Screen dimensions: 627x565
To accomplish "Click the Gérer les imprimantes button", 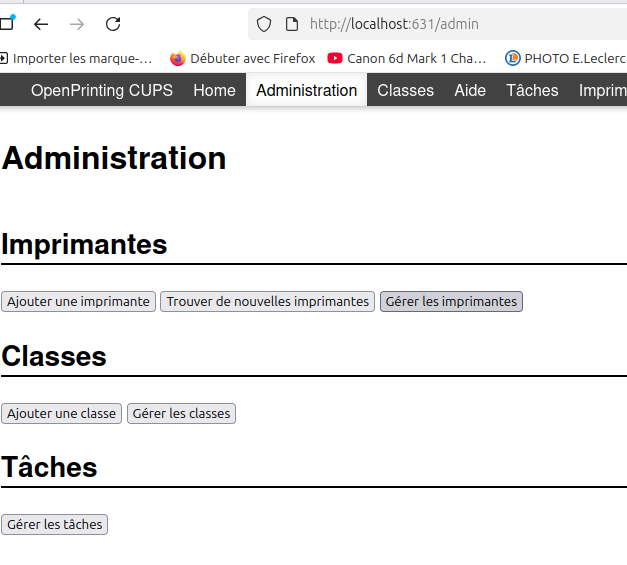I will point(451,301).
